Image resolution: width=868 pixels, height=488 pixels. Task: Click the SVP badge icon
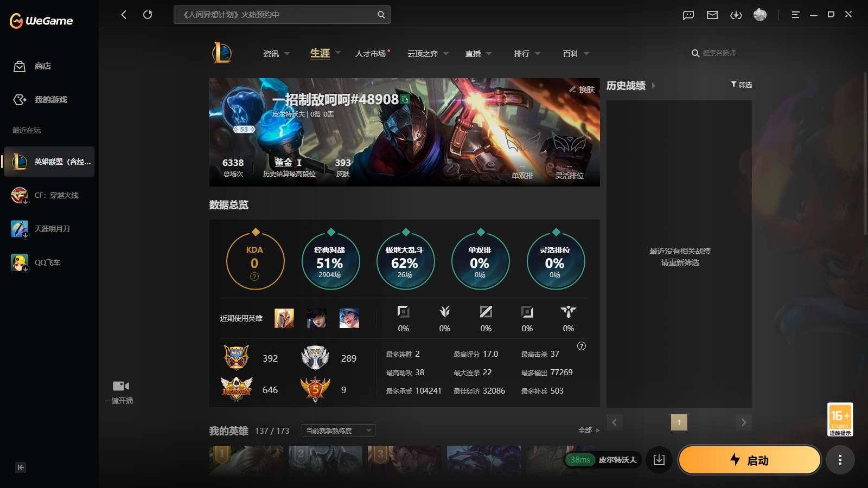(x=315, y=358)
